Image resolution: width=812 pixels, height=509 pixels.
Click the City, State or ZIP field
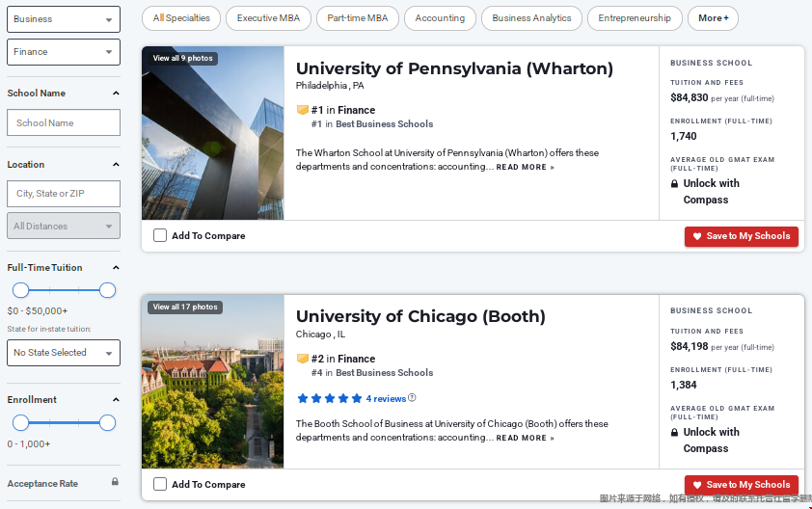point(64,194)
